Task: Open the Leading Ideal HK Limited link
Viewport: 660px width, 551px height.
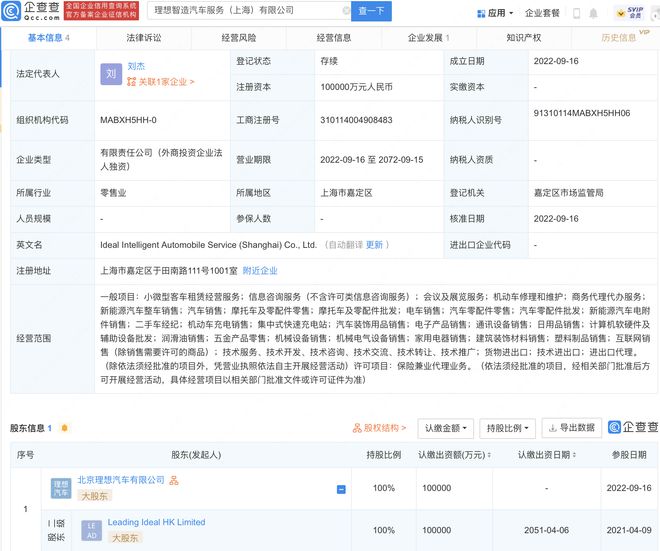Action: (157, 522)
